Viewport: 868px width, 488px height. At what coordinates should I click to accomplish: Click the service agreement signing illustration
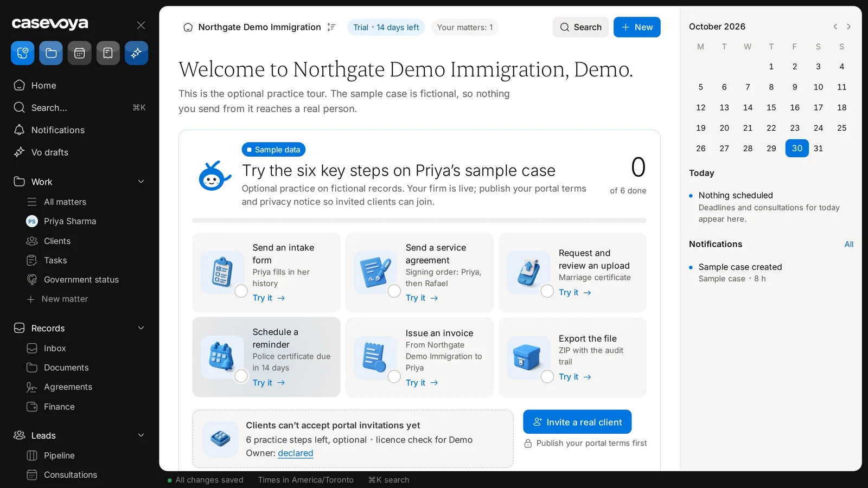pos(375,272)
